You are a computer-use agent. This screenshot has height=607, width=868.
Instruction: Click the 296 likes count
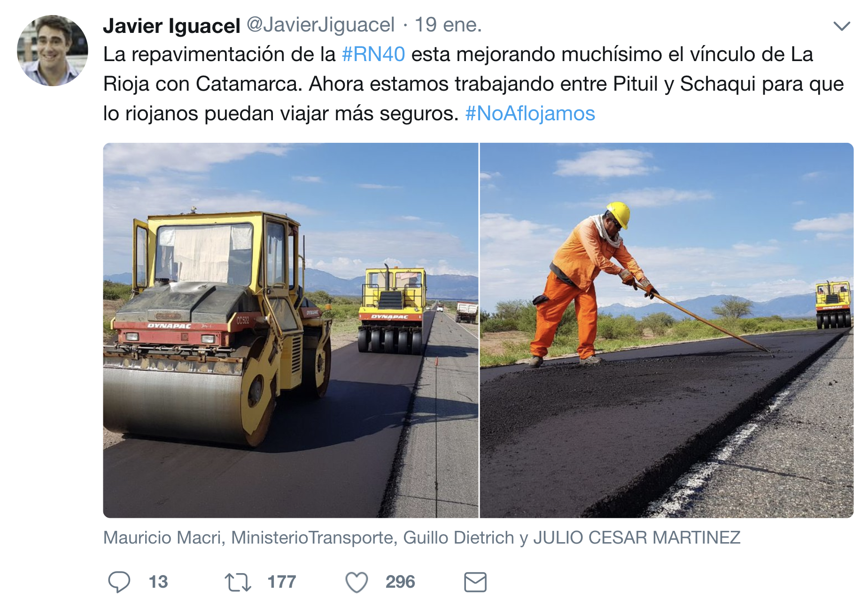[x=400, y=582]
